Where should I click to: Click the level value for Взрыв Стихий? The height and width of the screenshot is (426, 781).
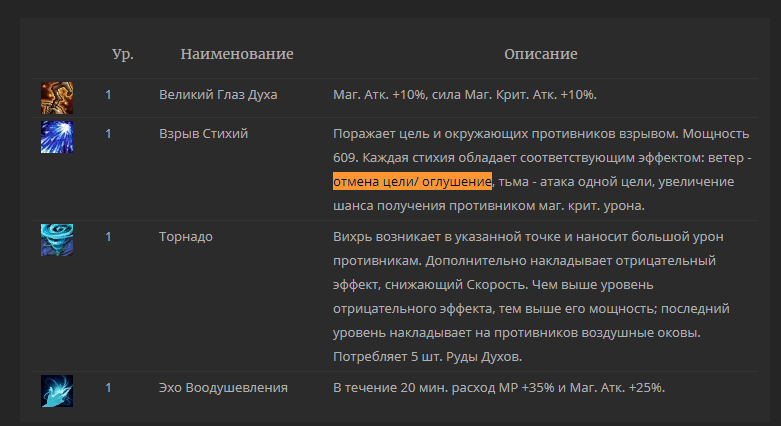[x=108, y=134]
